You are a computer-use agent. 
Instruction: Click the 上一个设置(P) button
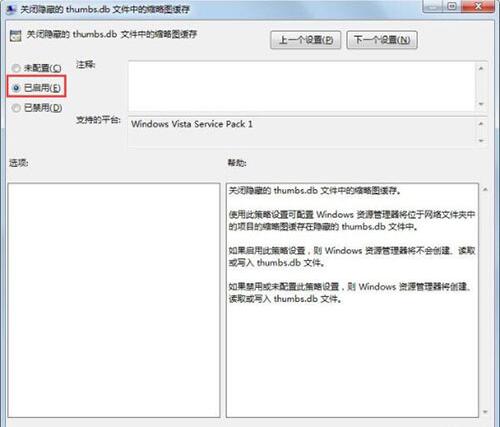click(x=305, y=40)
